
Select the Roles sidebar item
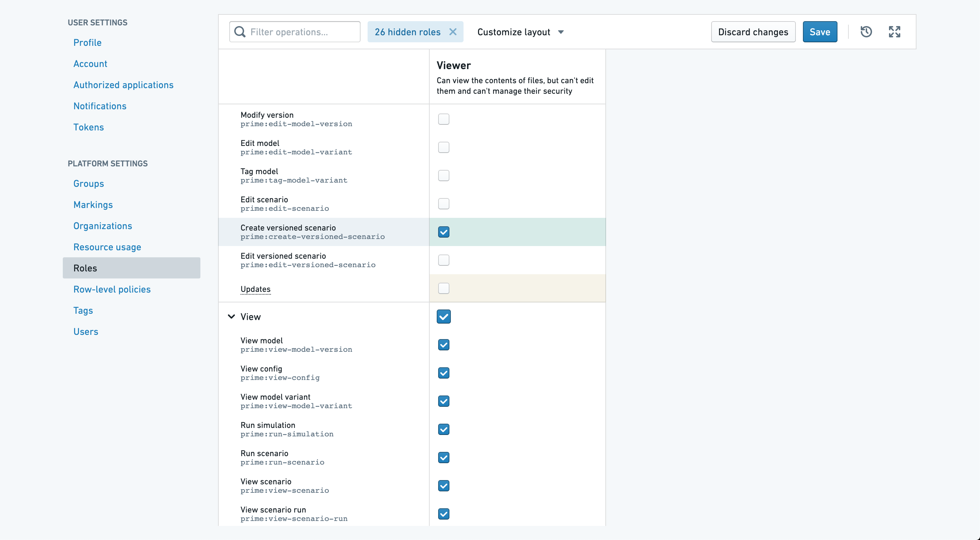[x=132, y=268]
